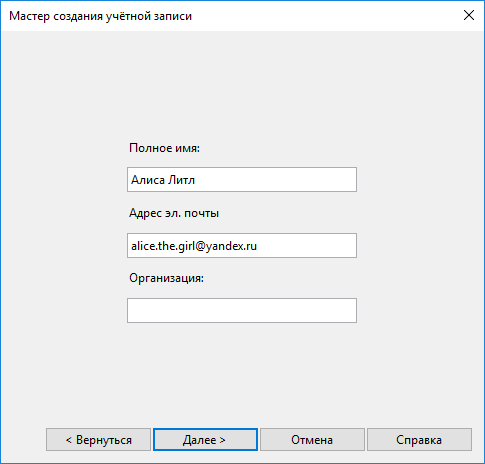Click the Адрес эл. почты label
This screenshot has height=464, width=485.
point(174,213)
